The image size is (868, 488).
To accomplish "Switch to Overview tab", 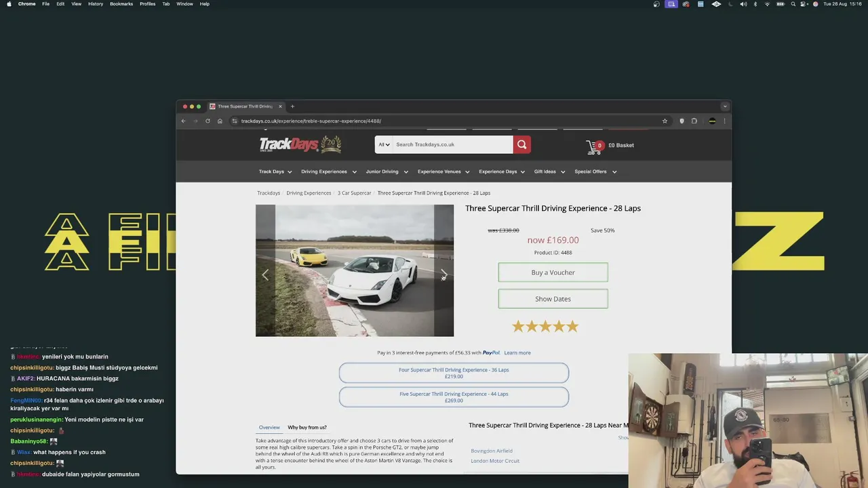I will tap(269, 428).
